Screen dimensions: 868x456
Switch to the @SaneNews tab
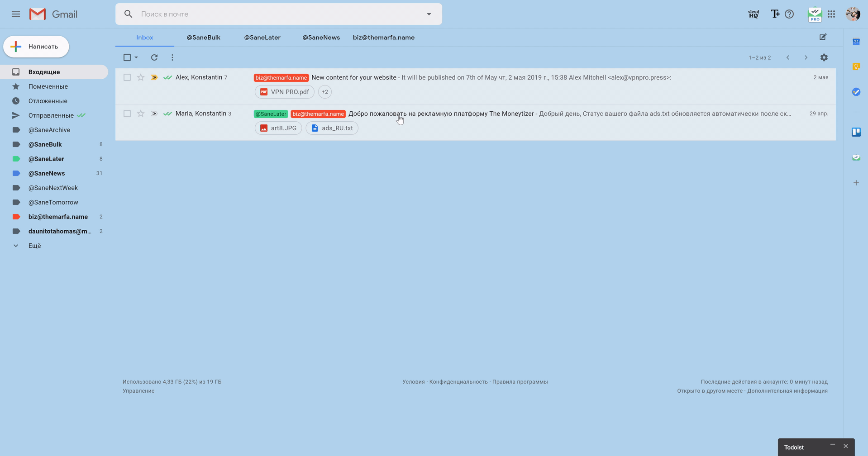pyautogui.click(x=321, y=38)
